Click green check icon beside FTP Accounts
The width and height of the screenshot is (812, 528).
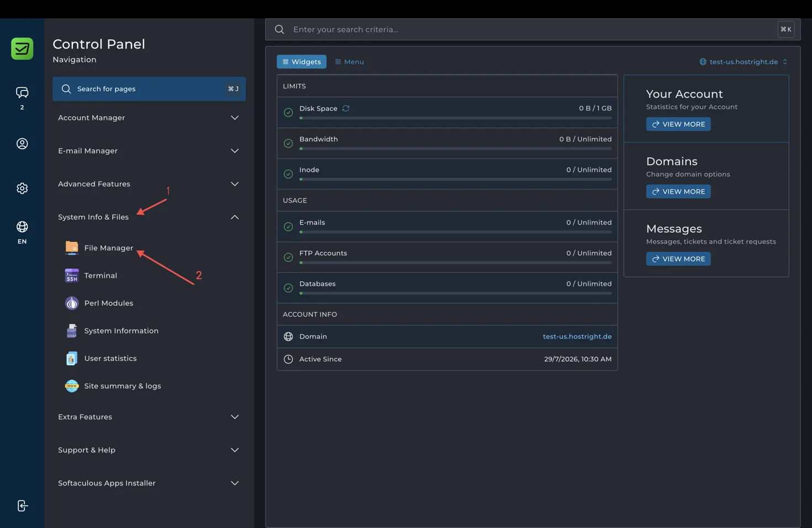coord(288,257)
